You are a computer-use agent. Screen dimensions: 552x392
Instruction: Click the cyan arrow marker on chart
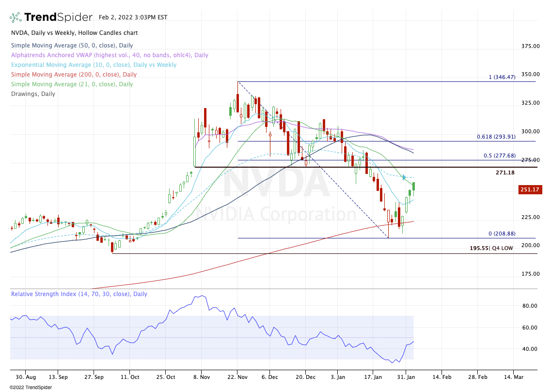[x=403, y=177]
